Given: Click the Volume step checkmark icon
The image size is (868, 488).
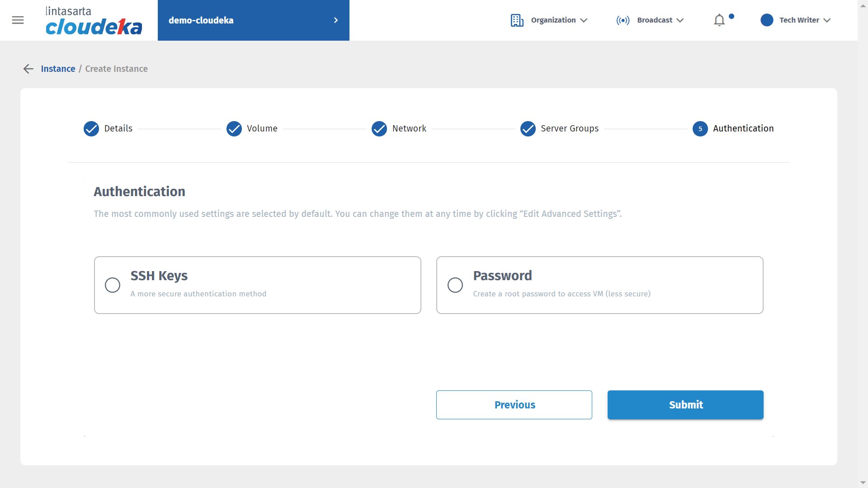Looking at the screenshot, I should (234, 129).
